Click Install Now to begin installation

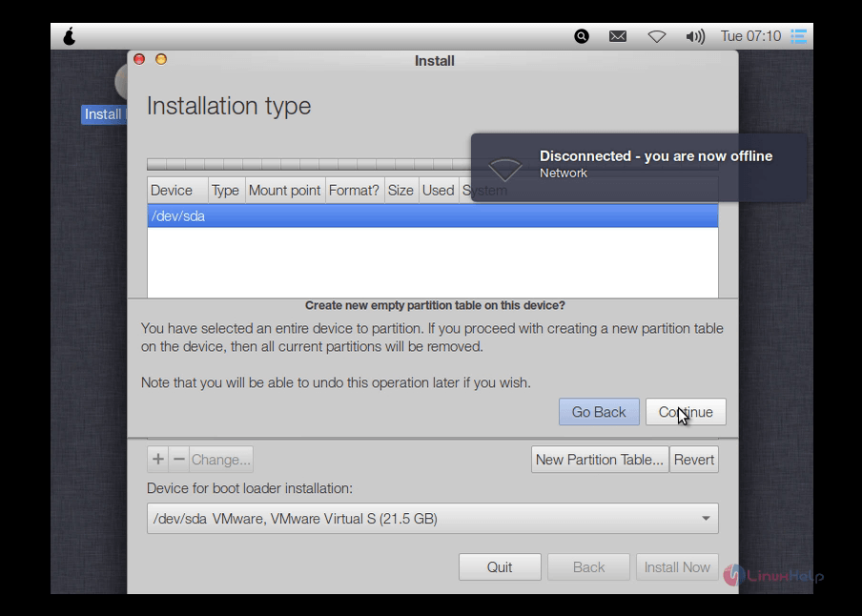coord(677,566)
